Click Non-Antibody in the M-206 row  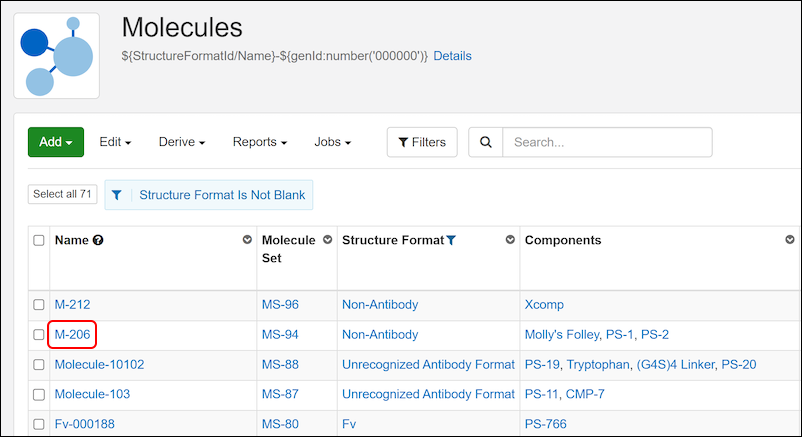(x=380, y=334)
